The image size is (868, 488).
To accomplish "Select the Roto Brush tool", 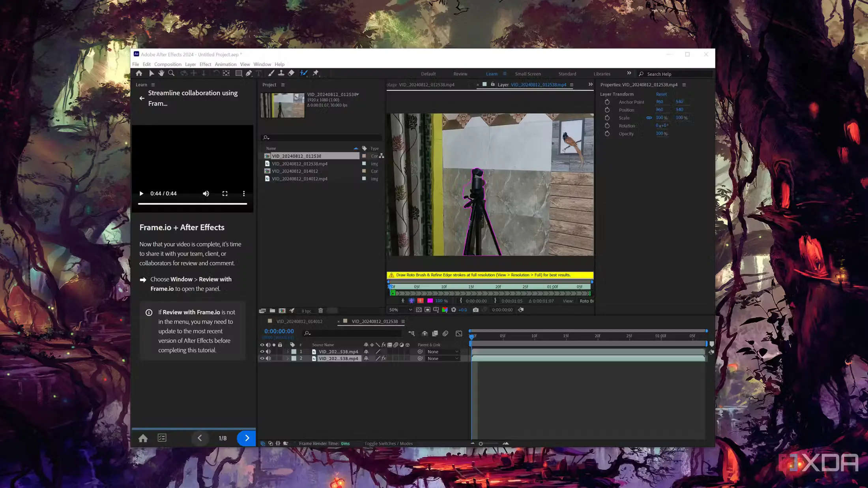I will click(x=304, y=73).
